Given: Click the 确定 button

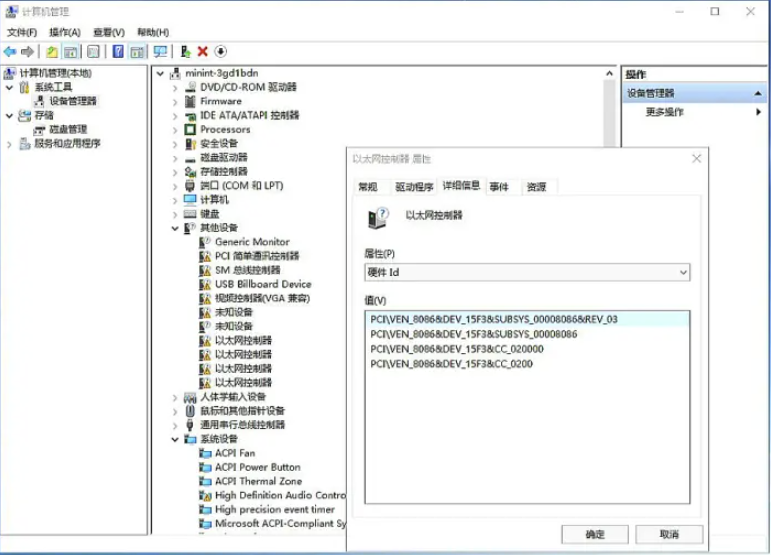Looking at the screenshot, I should [x=595, y=534].
